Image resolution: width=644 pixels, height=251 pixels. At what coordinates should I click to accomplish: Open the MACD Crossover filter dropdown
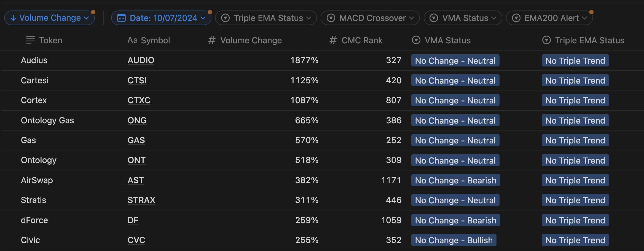click(x=370, y=18)
